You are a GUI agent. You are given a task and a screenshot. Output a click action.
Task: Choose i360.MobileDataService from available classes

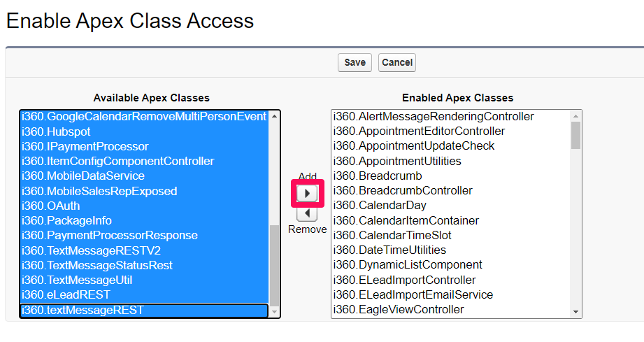tap(145, 176)
